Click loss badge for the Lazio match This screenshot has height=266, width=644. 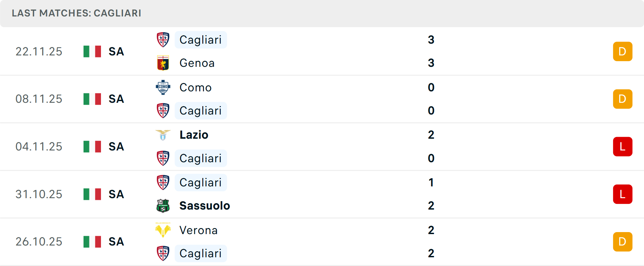click(x=623, y=147)
